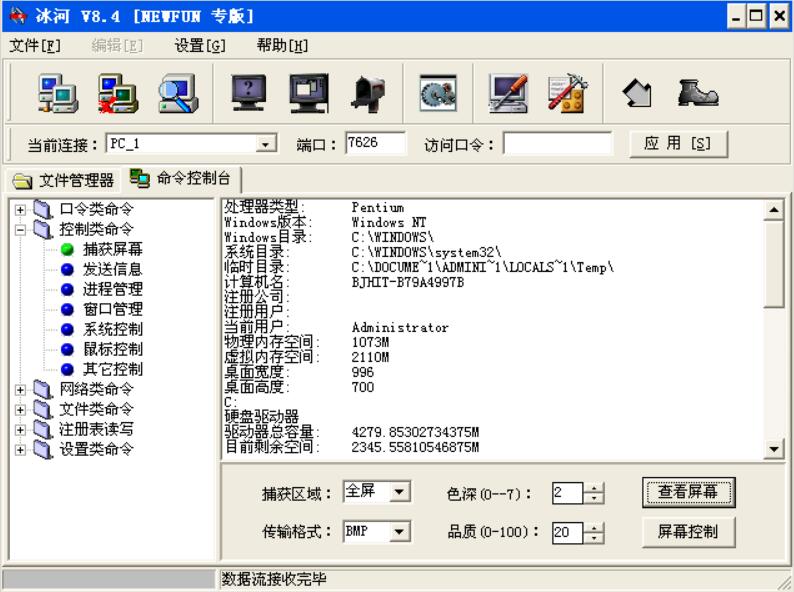
Task: Collapse the 控制类命令 tree node
Action: 20,230
